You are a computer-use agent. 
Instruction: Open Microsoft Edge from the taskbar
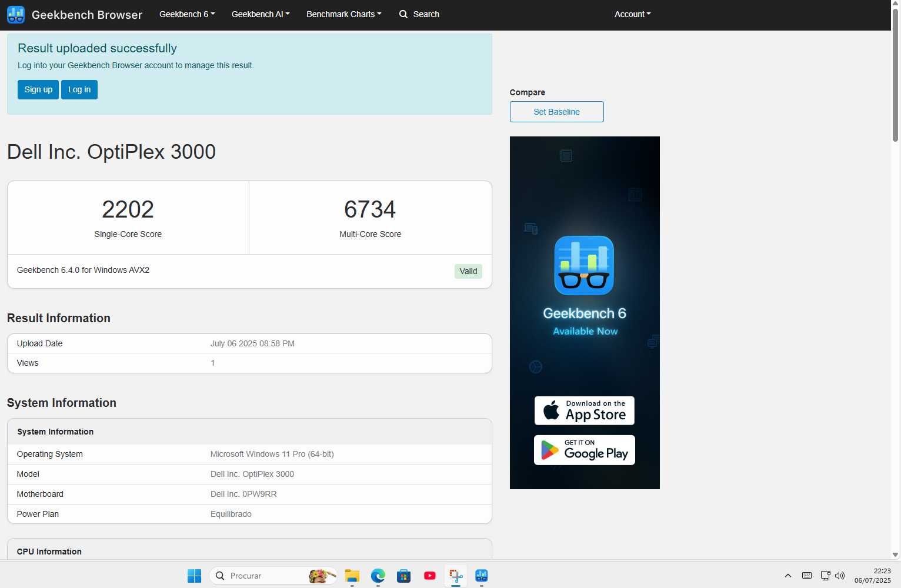[x=378, y=576]
